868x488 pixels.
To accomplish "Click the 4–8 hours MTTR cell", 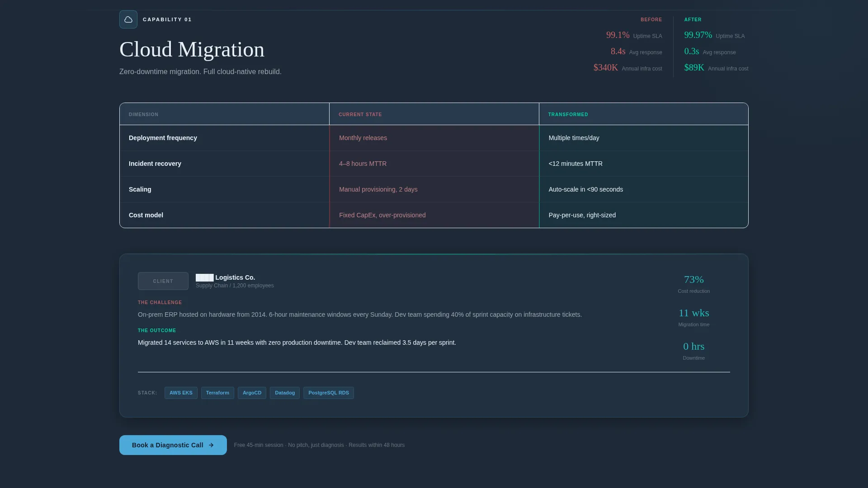I will pos(434,164).
